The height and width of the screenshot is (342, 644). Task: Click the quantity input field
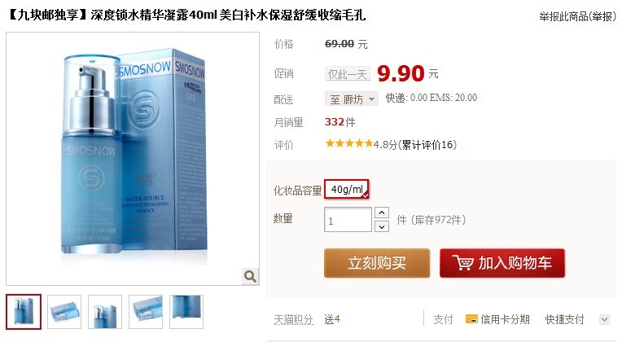click(348, 220)
